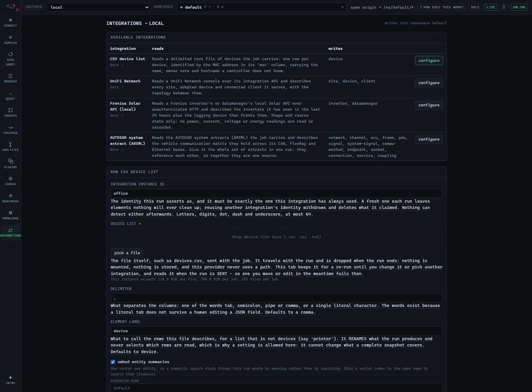Click the 'inverter, datamanager' writes cell
This screenshot has width=532, height=392.
pos(353,104)
